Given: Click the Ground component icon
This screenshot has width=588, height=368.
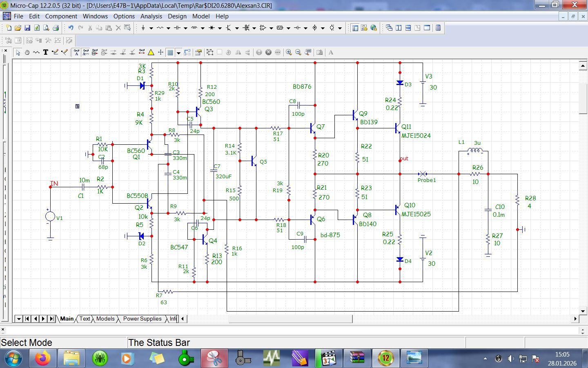Looking at the screenshot, I should (x=143, y=28).
